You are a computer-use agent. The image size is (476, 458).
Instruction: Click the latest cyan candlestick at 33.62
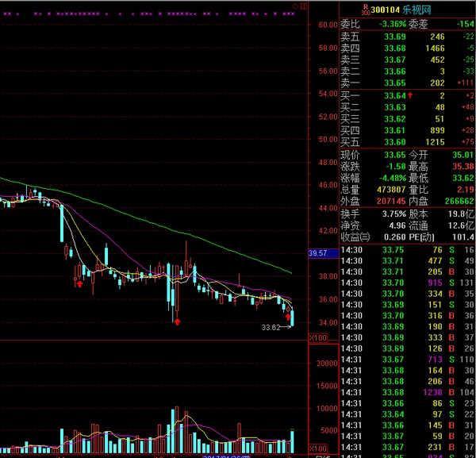292,318
